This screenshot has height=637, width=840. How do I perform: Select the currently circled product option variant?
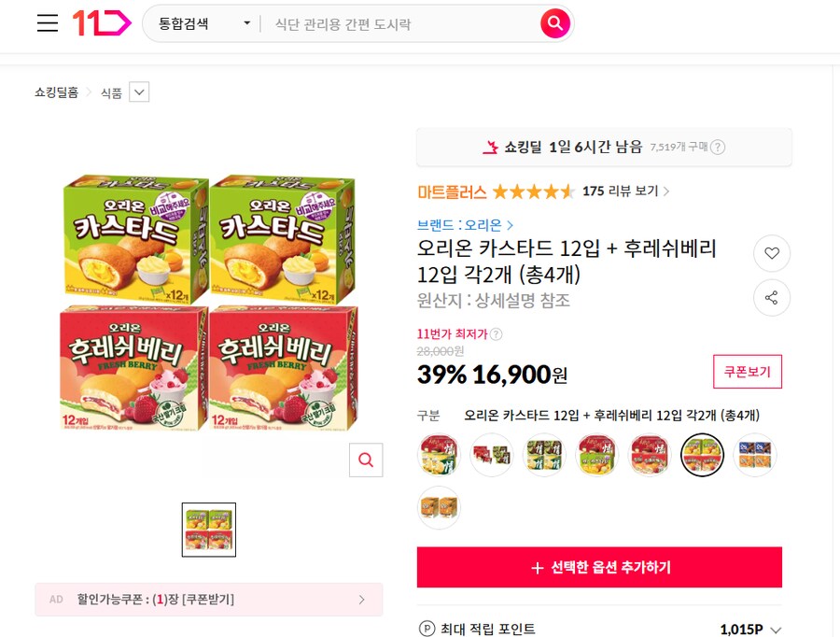click(x=702, y=455)
